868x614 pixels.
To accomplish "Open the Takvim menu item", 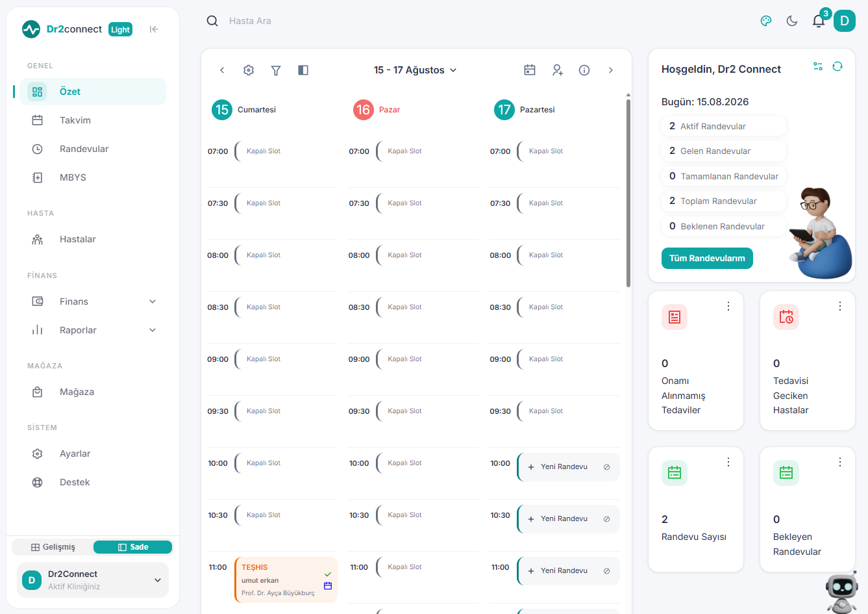I will [x=93, y=120].
